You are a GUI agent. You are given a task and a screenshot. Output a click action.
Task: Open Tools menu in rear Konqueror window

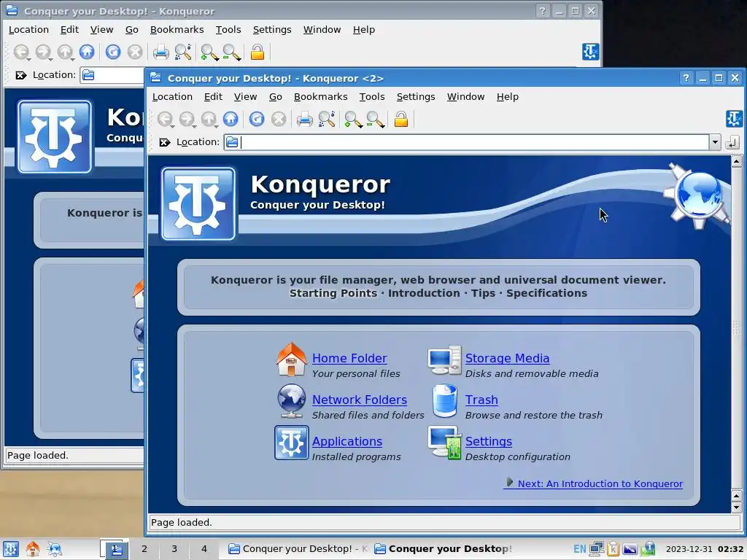point(228,29)
